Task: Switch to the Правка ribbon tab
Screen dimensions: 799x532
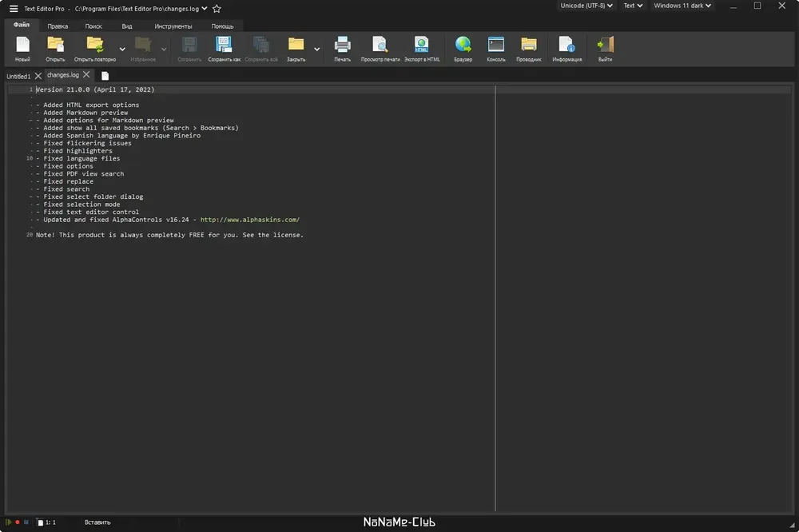Action: pyautogui.click(x=58, y=26)
